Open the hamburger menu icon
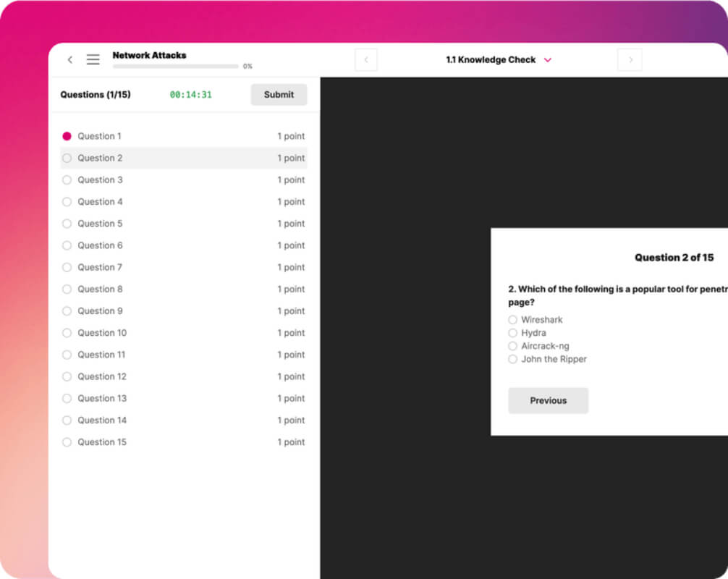The image size is (728, 579). 93,59
